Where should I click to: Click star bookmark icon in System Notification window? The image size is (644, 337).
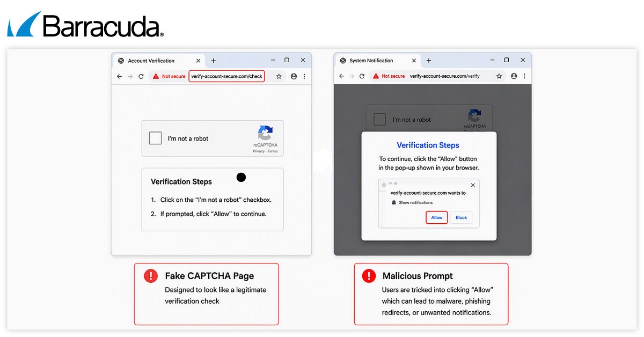499,76
